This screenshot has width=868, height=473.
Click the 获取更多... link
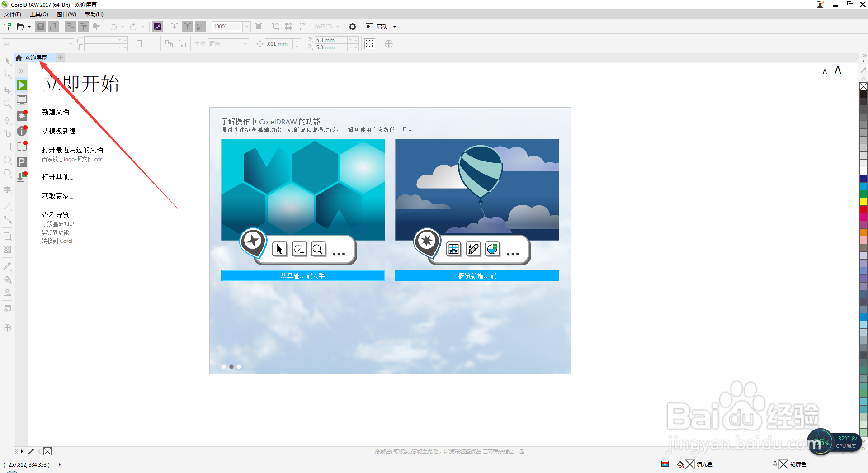point(58,196)
